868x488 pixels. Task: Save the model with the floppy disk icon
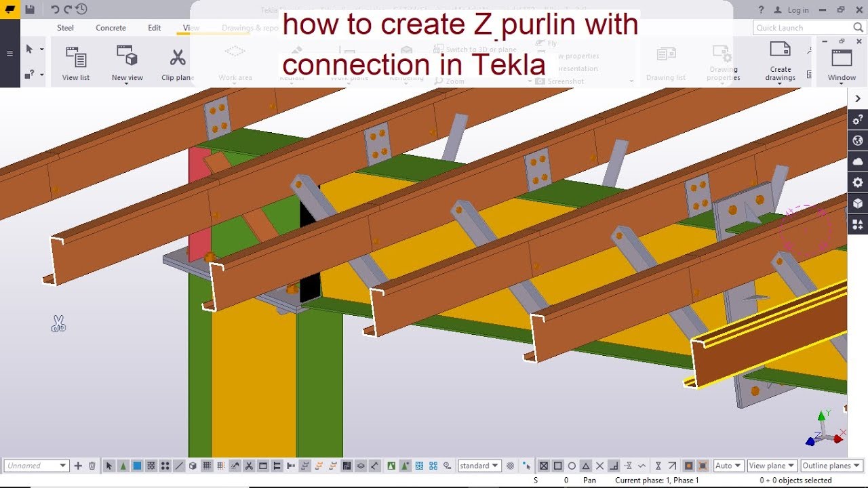(30, 9)
